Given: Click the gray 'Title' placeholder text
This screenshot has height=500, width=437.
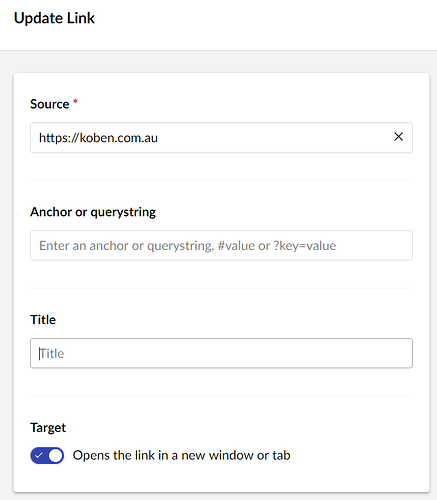Looking at the screenshot, I should [52, 353].
